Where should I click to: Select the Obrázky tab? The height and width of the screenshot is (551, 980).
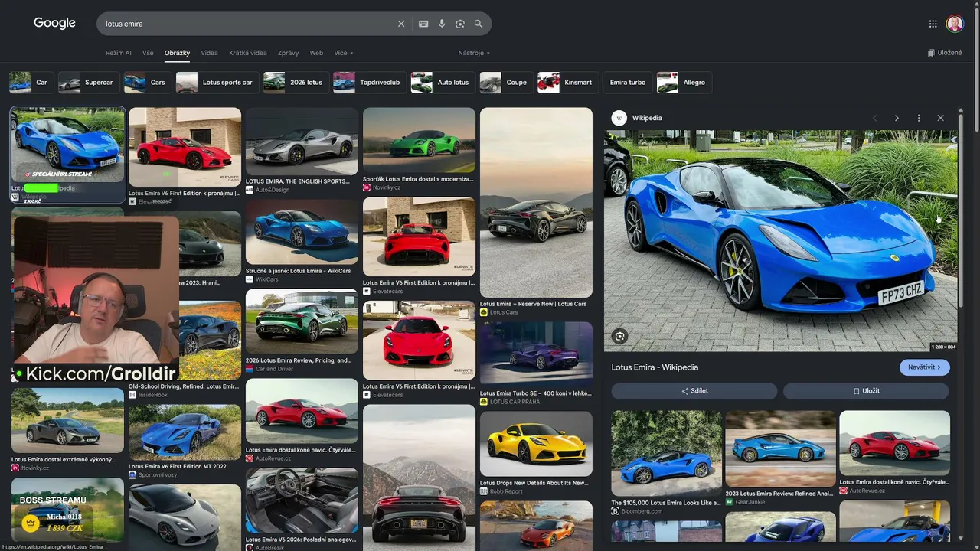click(177, 53)
